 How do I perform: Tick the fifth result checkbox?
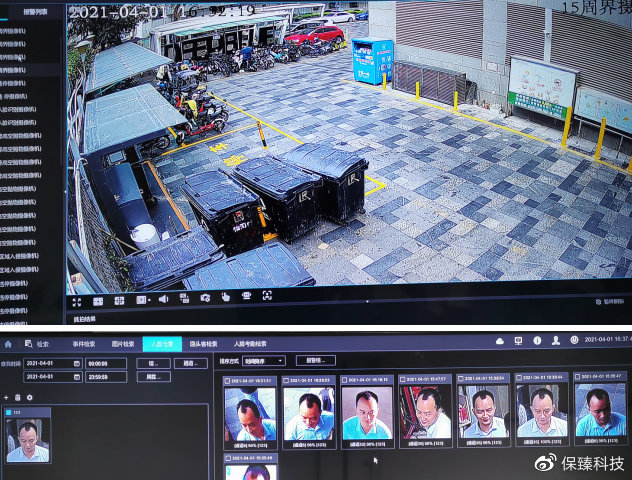click(461, 379)
